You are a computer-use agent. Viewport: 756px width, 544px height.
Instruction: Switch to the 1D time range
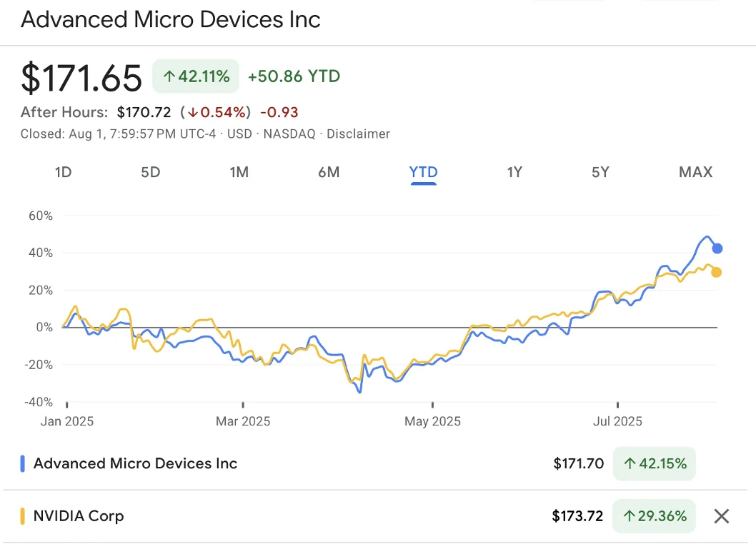tap(63, 172)
